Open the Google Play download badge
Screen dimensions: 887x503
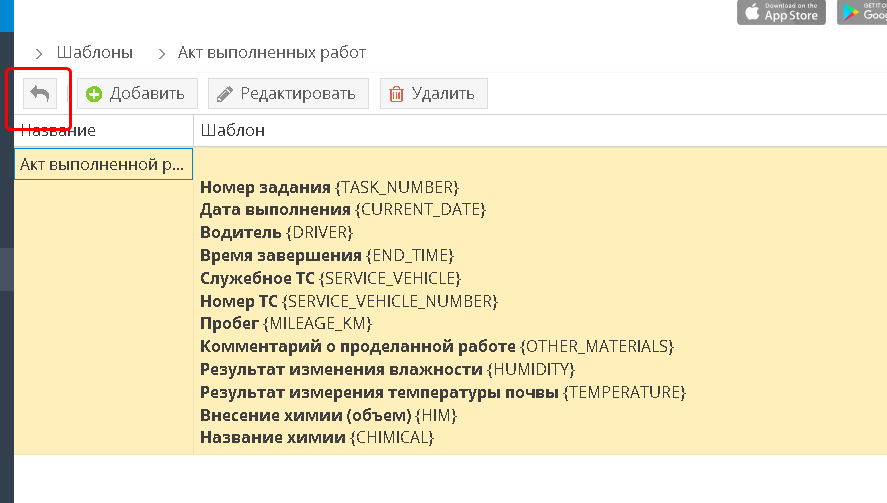pyautogui.click(x=862, y=11)
